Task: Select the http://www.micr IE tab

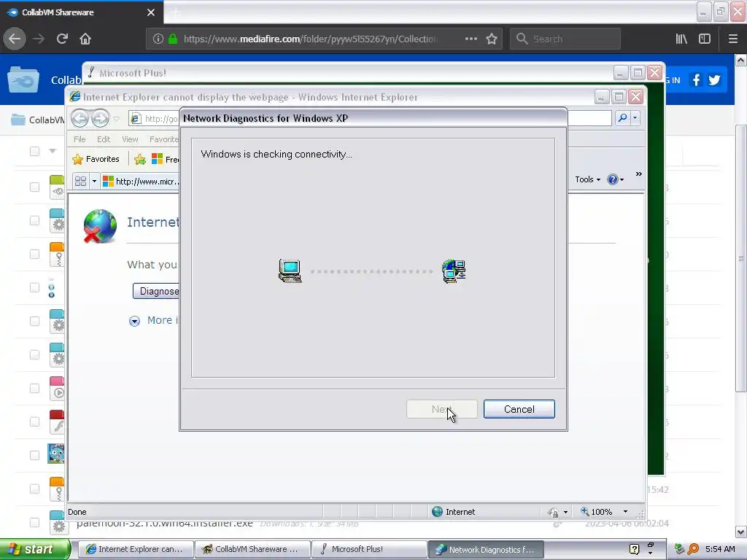Action: click(141, 182)
